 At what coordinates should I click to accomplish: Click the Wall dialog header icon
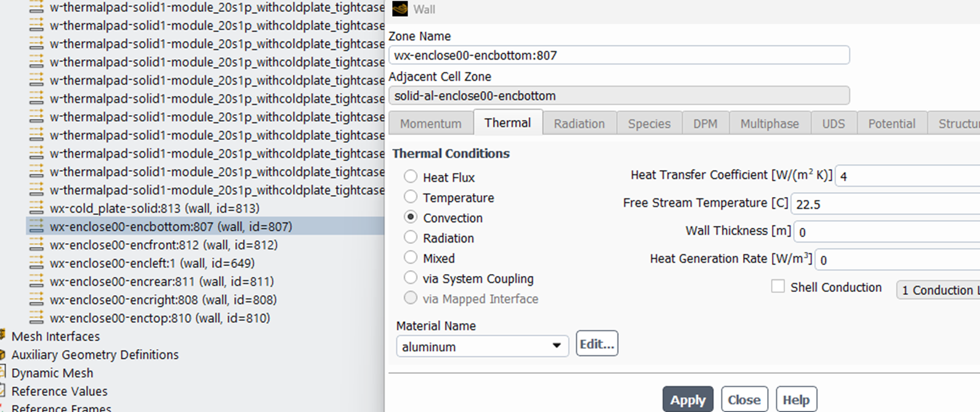(x=401, y=9)
